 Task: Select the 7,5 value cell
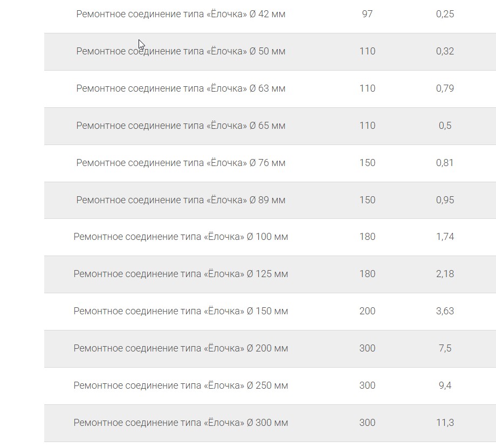point(445,348)
